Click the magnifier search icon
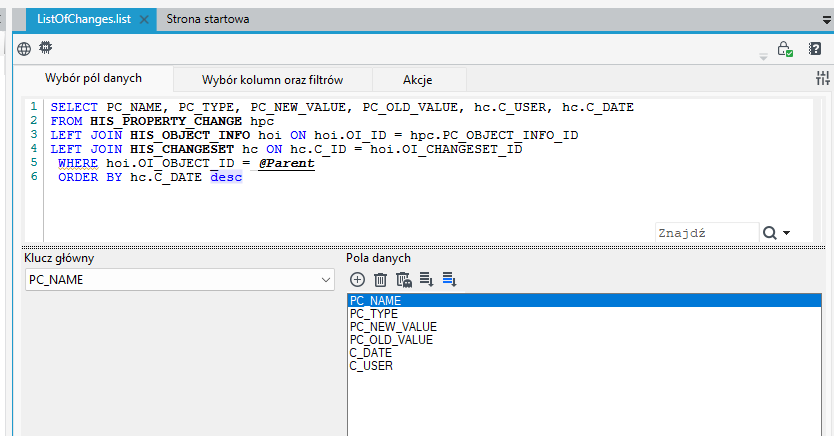Screen dimensions: 834x436 coord(770,233)
